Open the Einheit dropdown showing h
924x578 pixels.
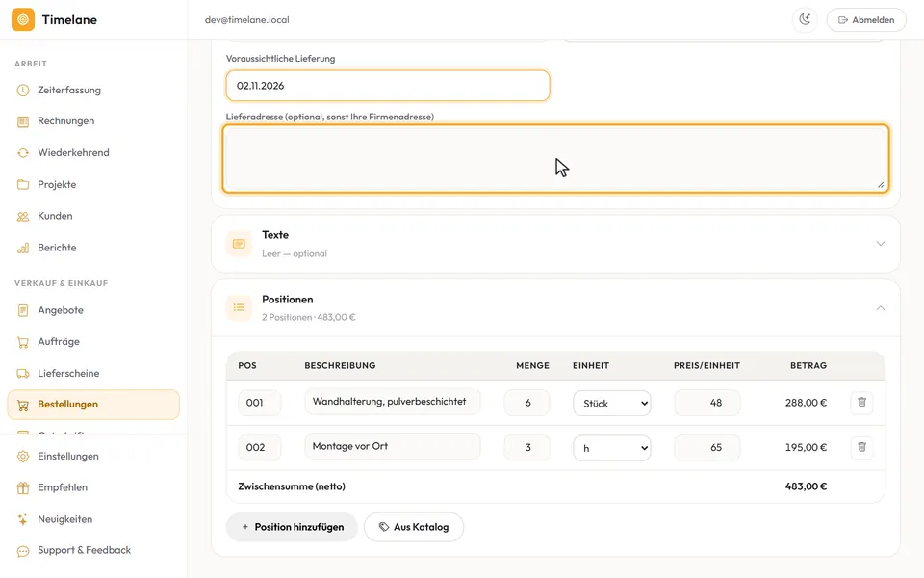(612, 448)
